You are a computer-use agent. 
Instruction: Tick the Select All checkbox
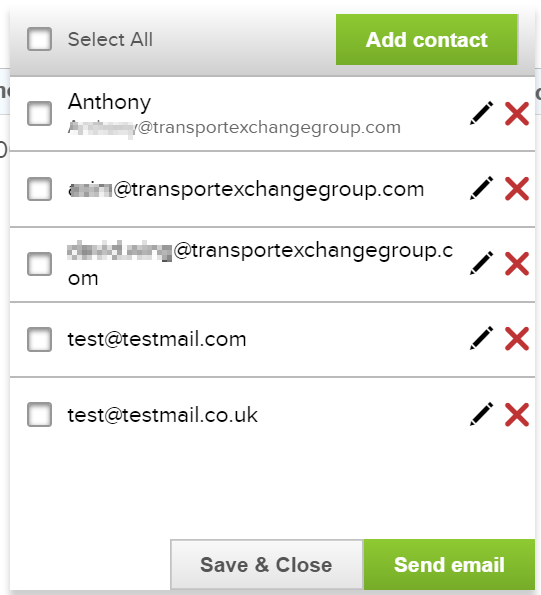pyautogui.click(x=39, y=39)
